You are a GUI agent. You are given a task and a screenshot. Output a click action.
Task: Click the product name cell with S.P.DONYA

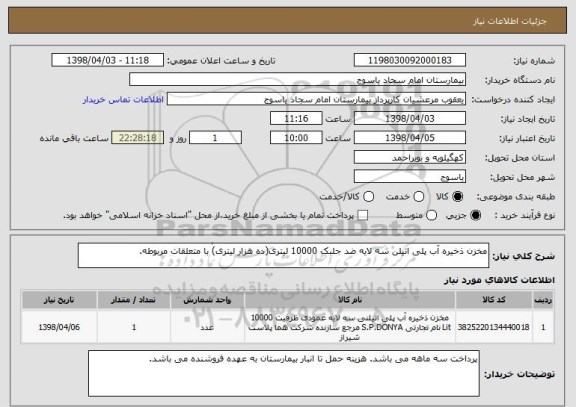pos(350,327)
